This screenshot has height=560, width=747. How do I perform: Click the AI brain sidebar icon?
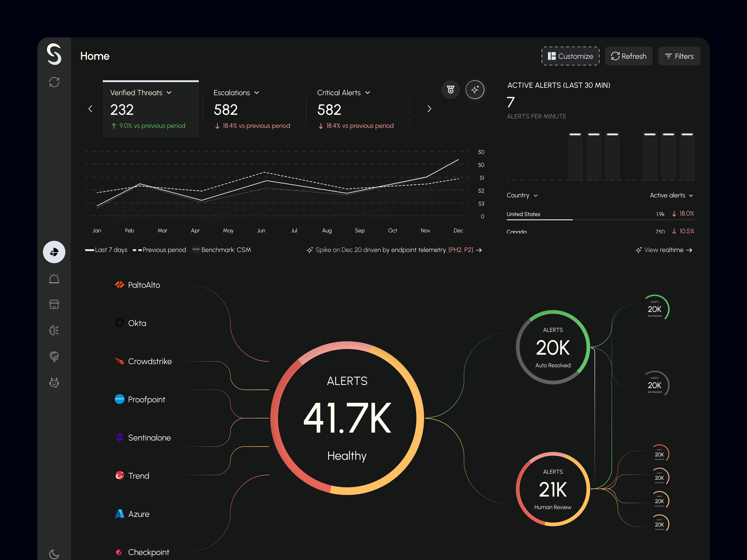54,330
